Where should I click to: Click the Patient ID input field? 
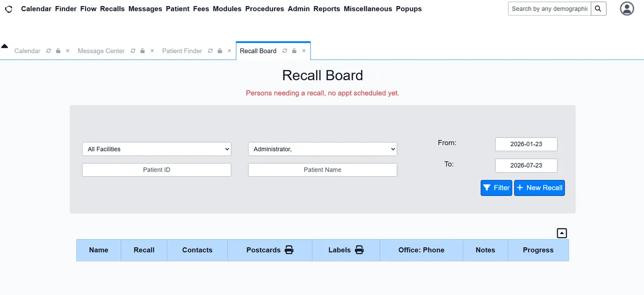(x=156, y=170)
